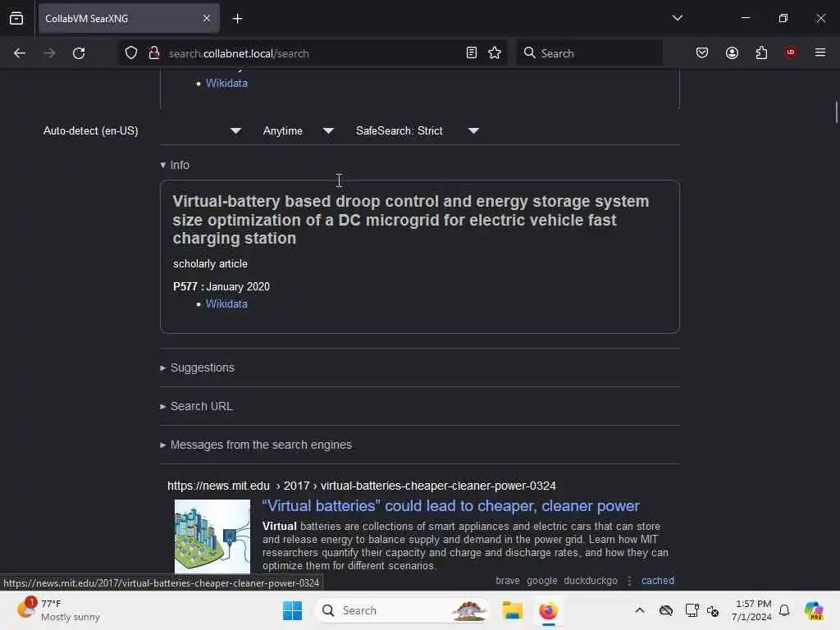The image size is (840, 630).
Task: Open the Firefox account icon
Action: pyautogui.click(x=732, y=53)
